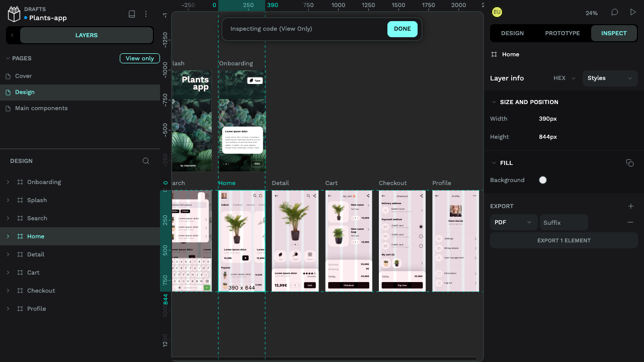Open the Main components page
Screen dimensions: 644x362
[x=80, y=108]
